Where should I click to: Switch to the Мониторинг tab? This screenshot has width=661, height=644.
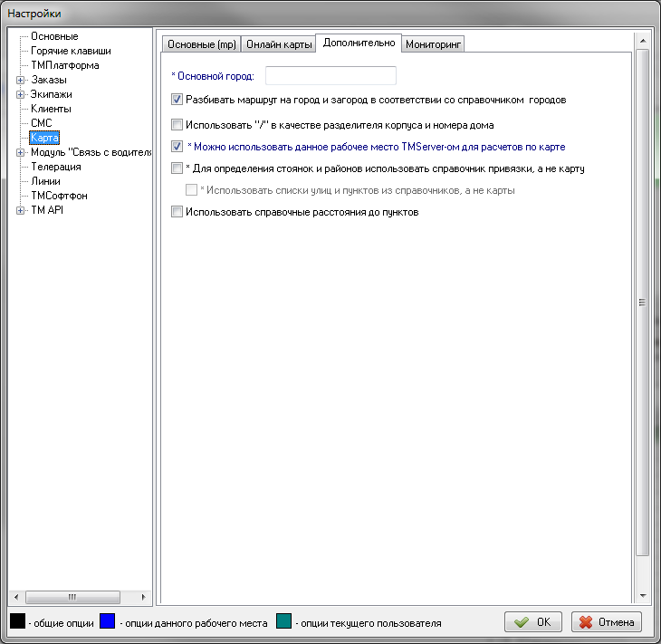433,44
